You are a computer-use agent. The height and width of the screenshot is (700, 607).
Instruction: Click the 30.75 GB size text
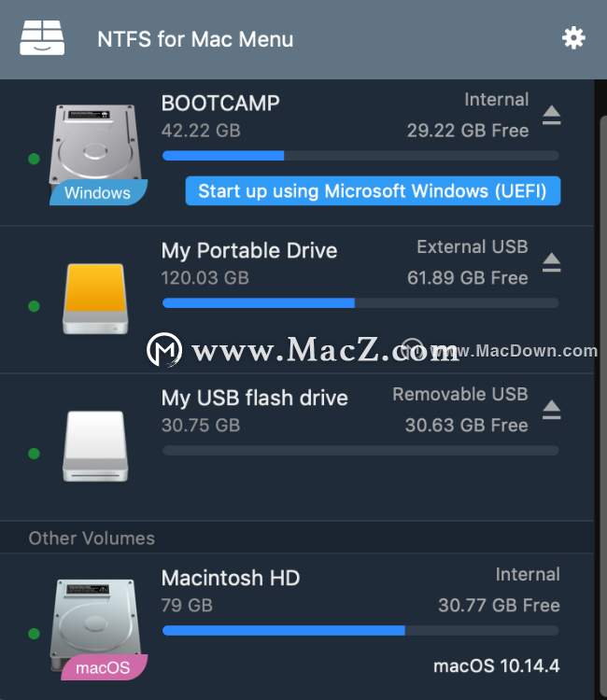201,426
